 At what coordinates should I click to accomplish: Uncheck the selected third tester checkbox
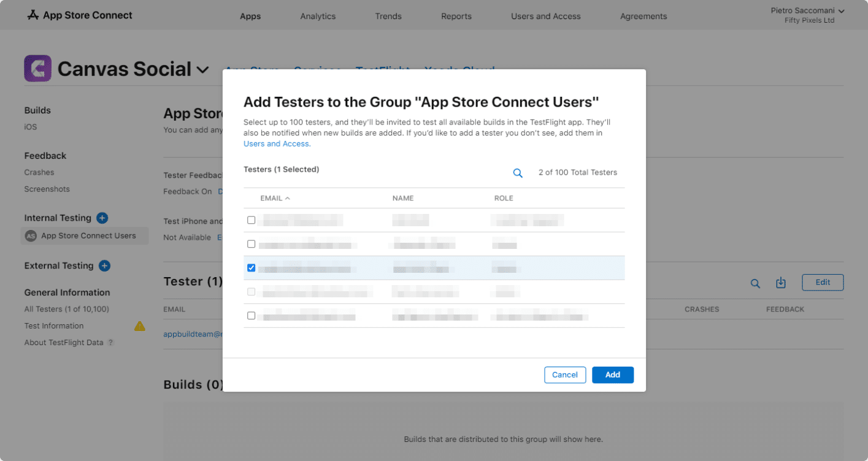point(251,268)
